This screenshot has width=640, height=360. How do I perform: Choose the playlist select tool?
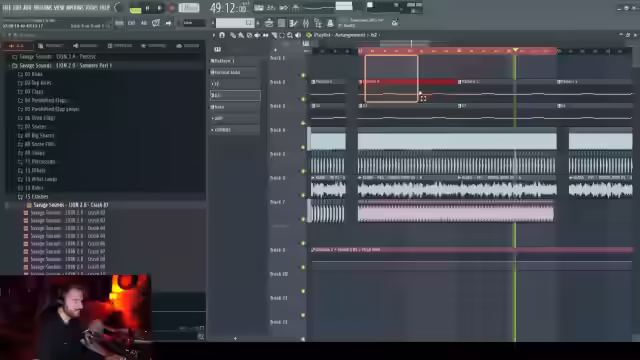(x=282, y=36)
